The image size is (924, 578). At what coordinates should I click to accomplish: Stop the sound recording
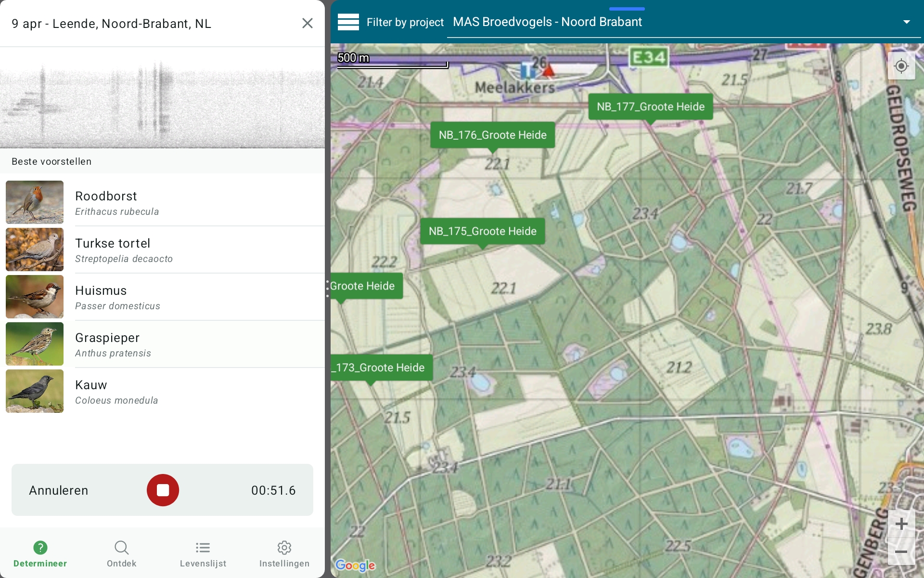pyautogui.click(x=163, y=490)
